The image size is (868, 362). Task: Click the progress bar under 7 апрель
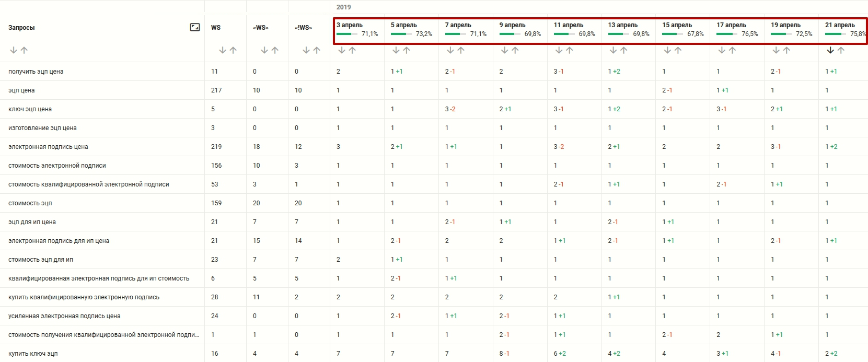point(456,34)
